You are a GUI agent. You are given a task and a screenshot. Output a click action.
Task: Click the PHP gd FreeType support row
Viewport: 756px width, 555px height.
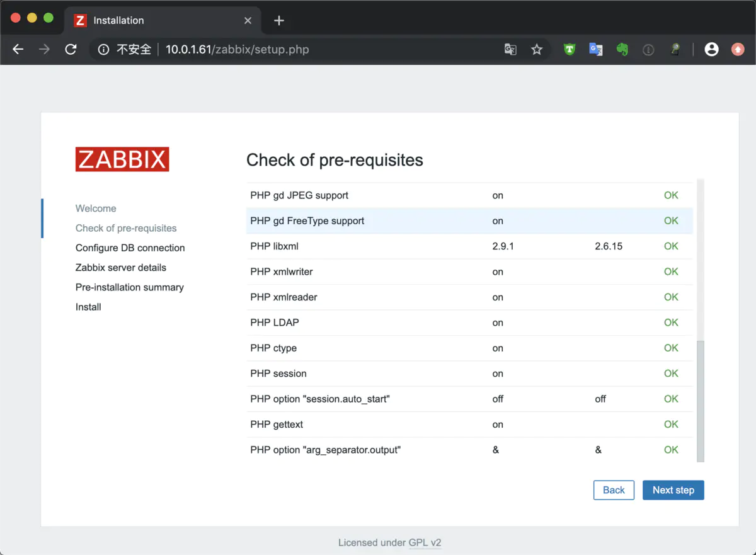click(x=469, y=221)
